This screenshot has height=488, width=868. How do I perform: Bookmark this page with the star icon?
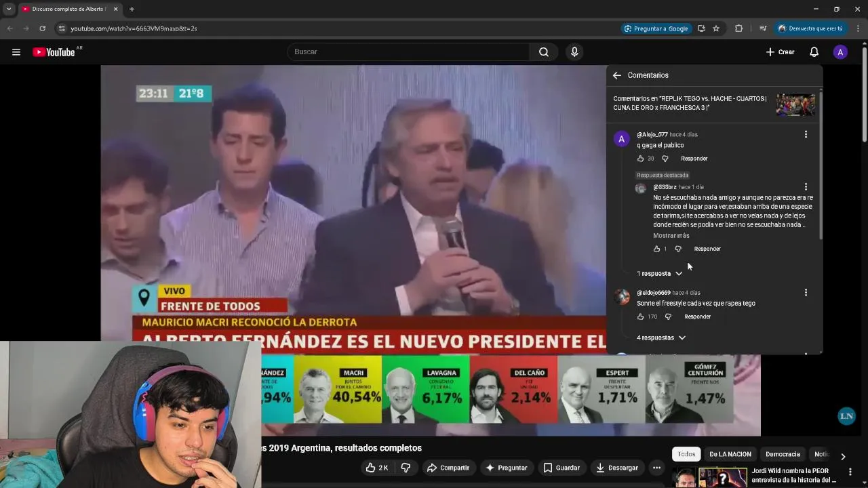click(x=716, y=28)
